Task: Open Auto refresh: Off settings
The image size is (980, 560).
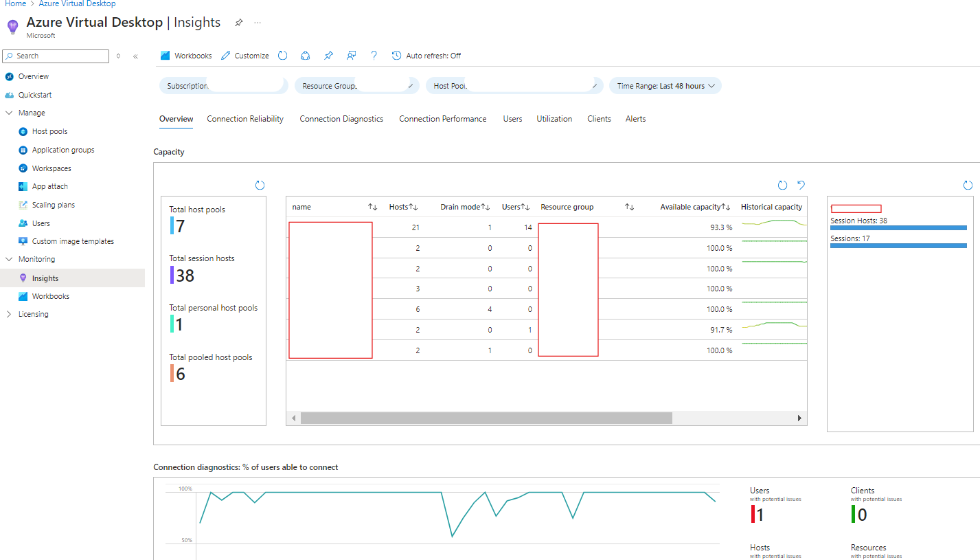Action: click(x=426, y=56)
